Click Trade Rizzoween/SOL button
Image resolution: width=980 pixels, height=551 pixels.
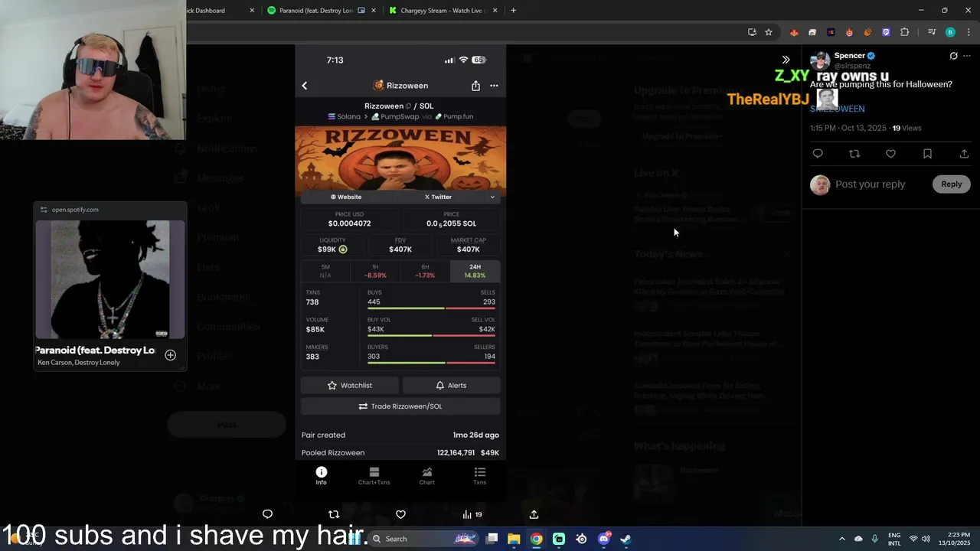400,406
